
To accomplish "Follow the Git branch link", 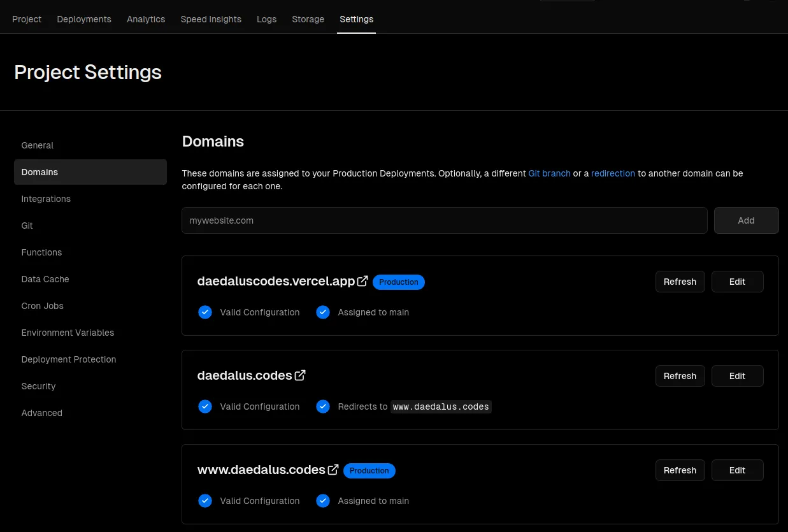I will [x=549, y=173].
